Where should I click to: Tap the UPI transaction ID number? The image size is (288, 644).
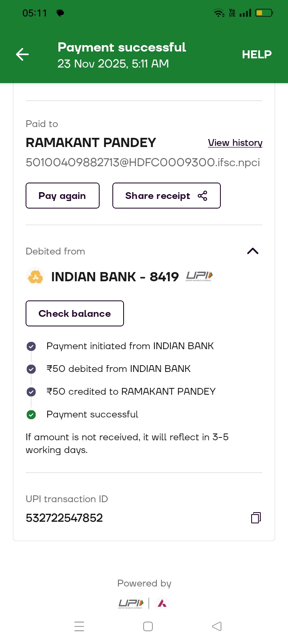tap(64, 518)
